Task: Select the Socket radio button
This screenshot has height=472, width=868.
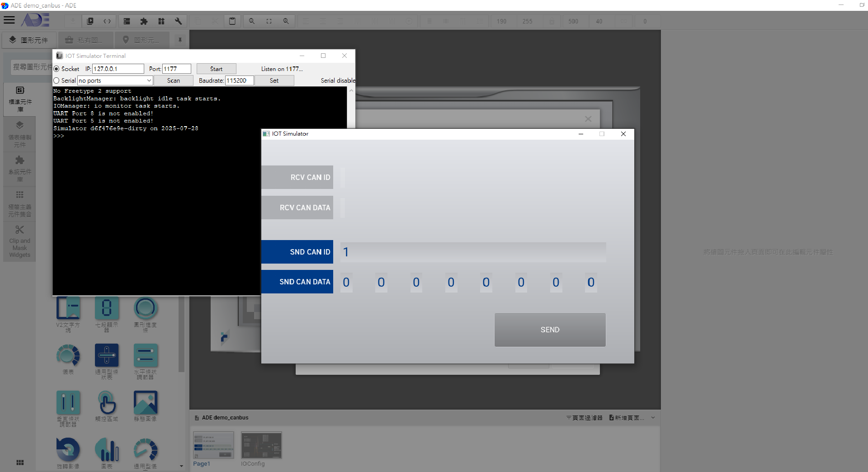Action: 57,69
